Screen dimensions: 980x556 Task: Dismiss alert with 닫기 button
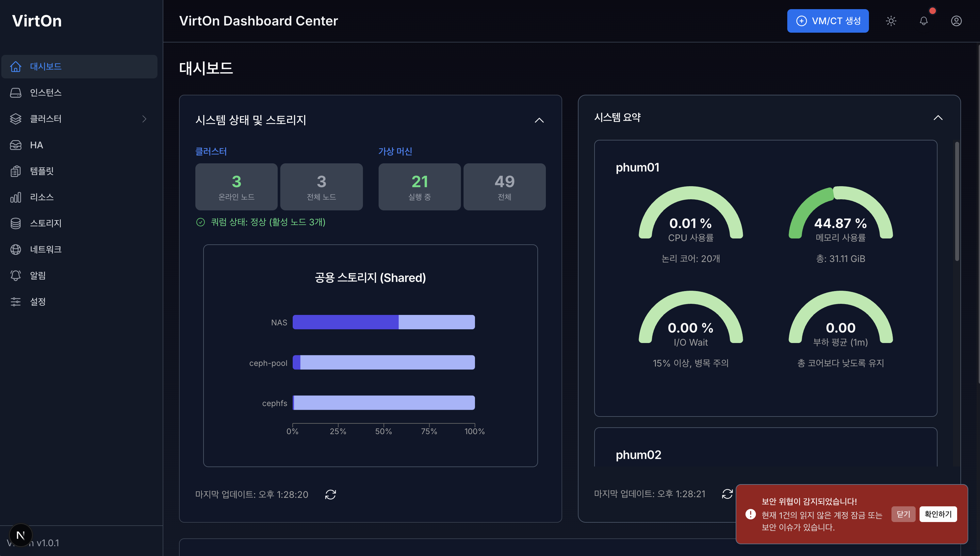point(903,514)
